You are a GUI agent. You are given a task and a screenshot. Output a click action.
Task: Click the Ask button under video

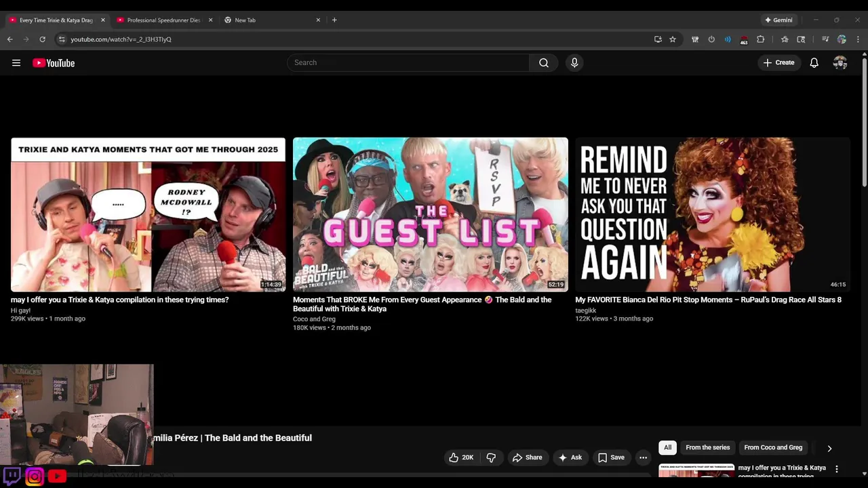coord(570,457)
